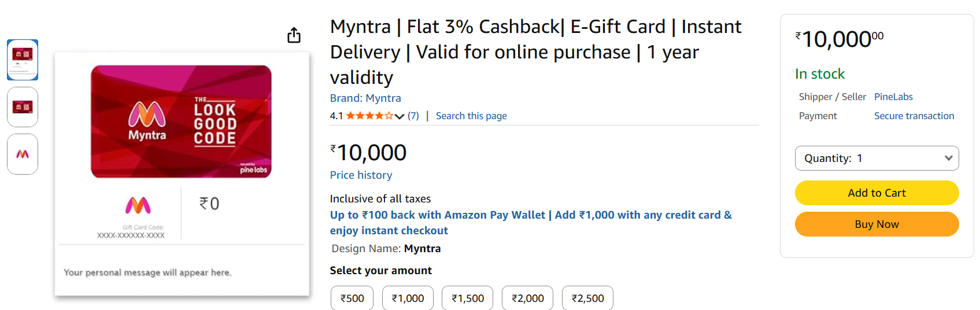The width and height of the screenshot is (980, 310).
Task: Pick the ₹2,500 amount option
Action: tap(587, 298)
